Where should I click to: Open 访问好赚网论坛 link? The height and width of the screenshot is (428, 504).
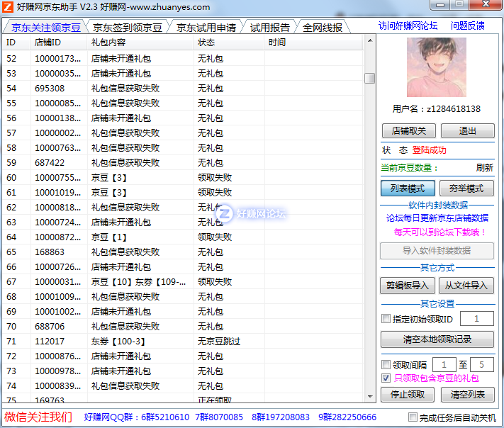[x=408, y=26]
